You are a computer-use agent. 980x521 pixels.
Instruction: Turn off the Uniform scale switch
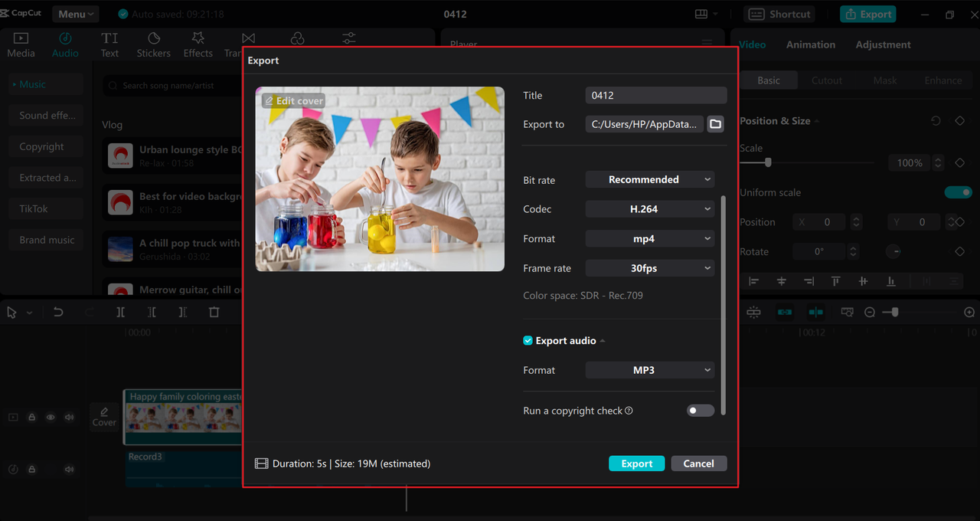point(958,192)
